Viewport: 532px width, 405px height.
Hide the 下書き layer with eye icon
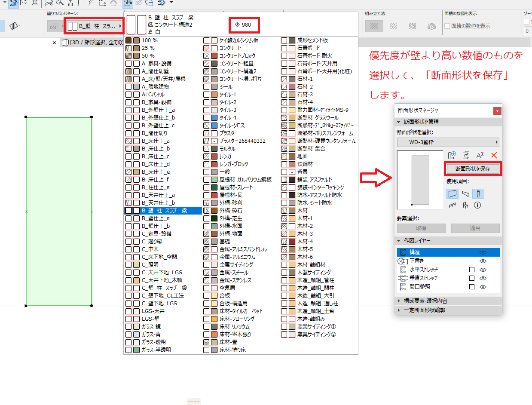click(483, 261)
